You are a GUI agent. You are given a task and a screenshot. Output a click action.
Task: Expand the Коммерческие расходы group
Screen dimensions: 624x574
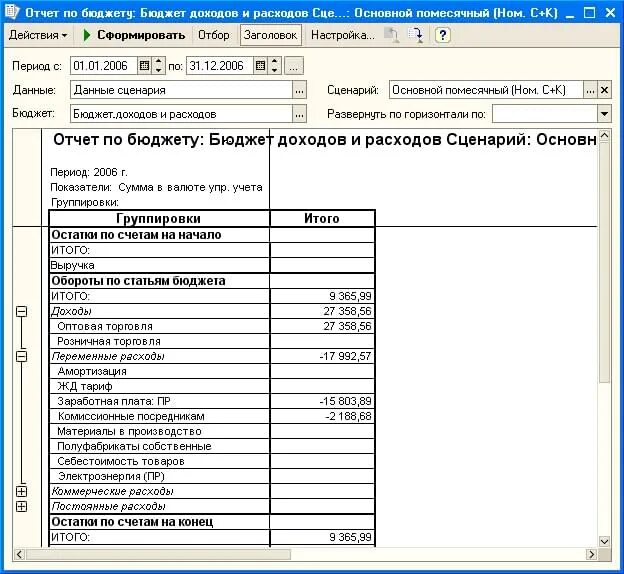21,491
